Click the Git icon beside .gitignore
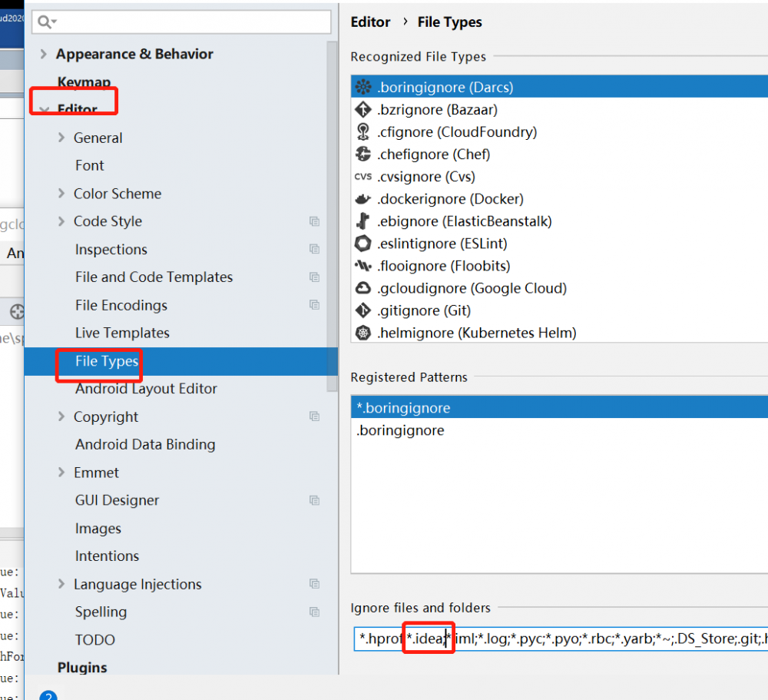 [x=363, y=310]
